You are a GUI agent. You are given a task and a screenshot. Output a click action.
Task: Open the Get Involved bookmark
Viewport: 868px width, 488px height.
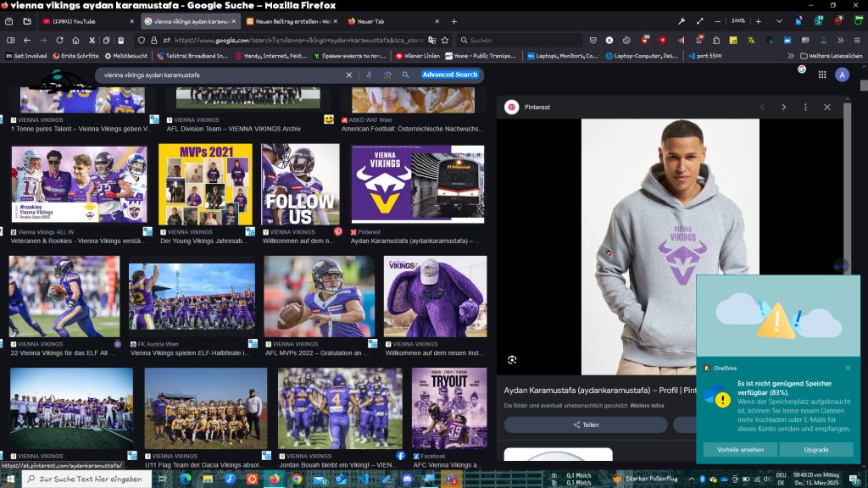coord(26,56)
